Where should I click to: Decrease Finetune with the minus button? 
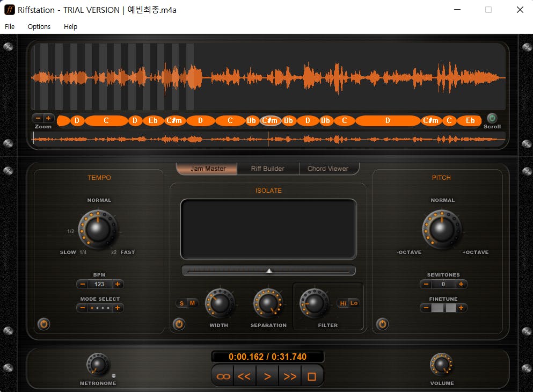pos(426,308)
